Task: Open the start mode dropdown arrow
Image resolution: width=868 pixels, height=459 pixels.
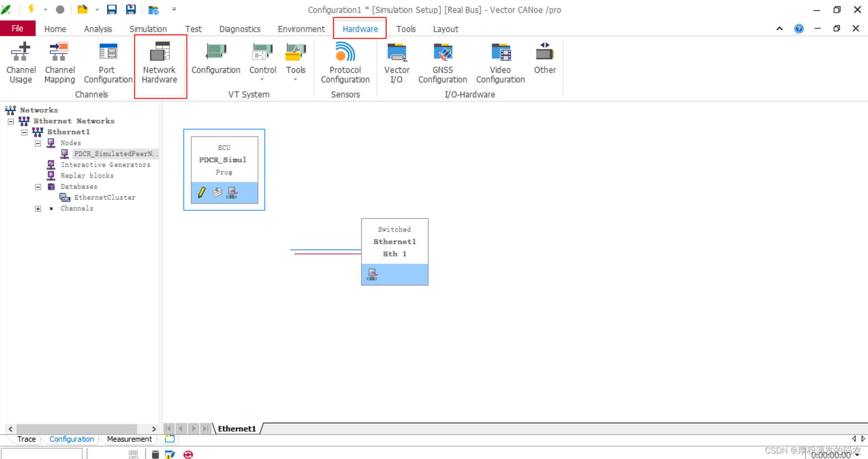Action: [45, 10]
